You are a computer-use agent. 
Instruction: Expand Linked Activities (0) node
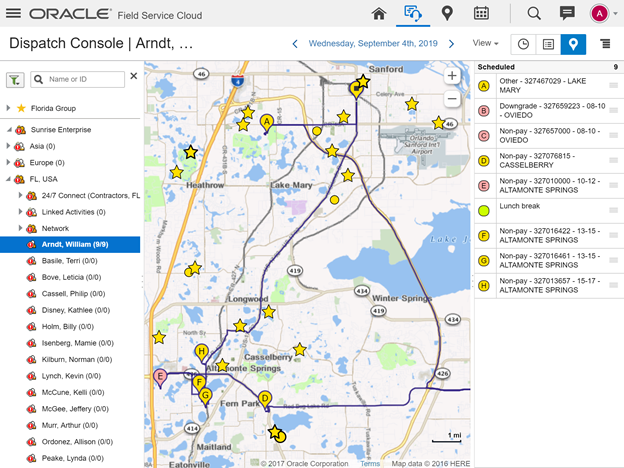(20, 212)
